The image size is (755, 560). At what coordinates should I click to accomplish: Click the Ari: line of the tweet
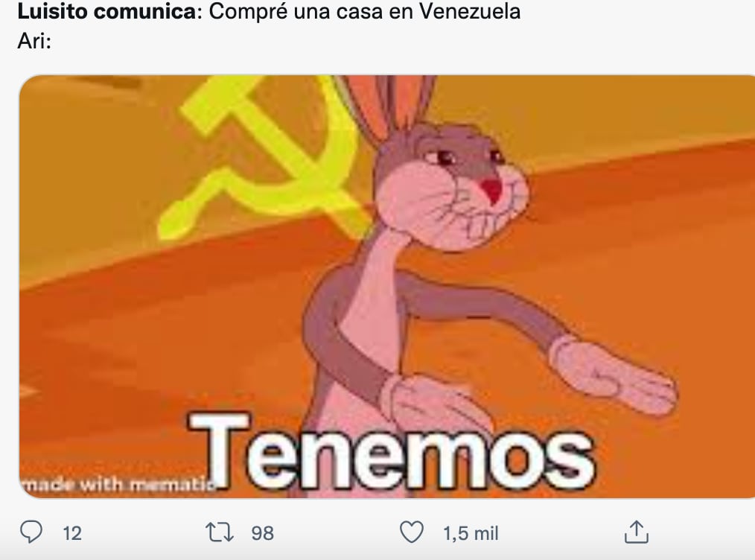[x=34, y=42]
